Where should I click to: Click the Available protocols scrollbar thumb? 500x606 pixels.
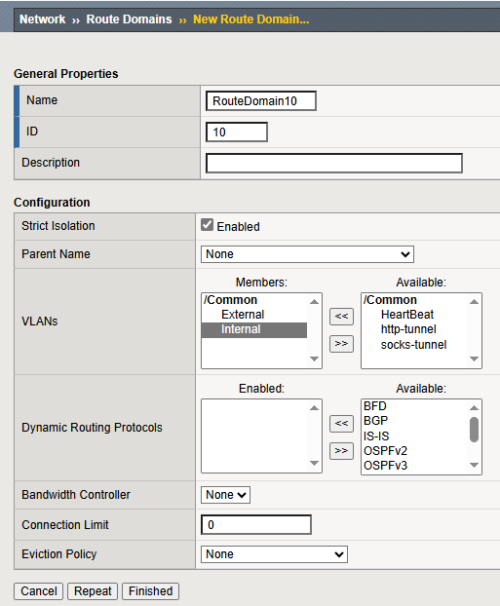(x=474, y=429)
